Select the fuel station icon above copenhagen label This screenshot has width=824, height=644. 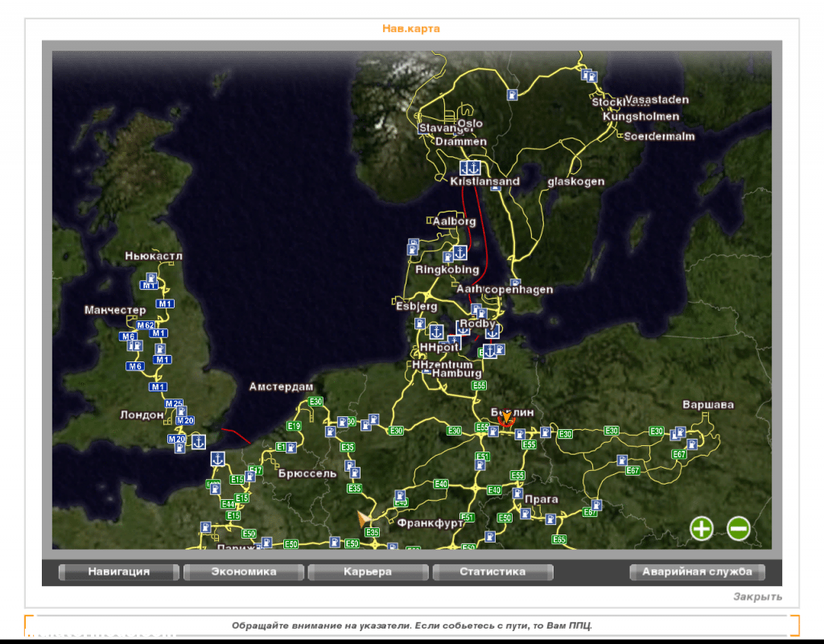click(515, 283)
